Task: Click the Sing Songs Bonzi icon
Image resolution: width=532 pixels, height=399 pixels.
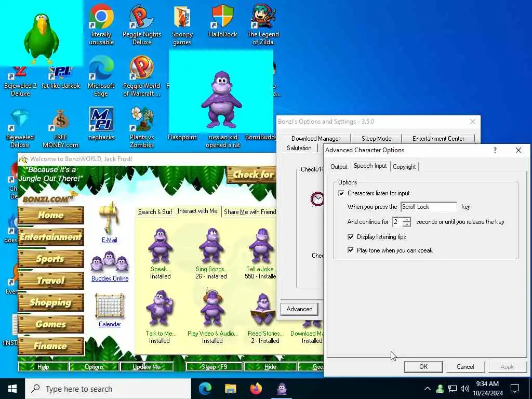Action: click(x=211, y=246)
